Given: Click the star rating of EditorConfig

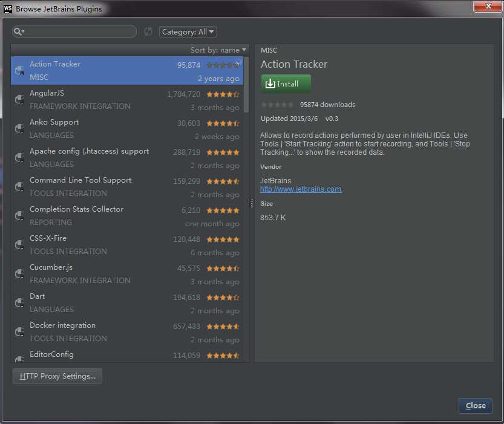Looking at the screenshot, I should point(223,356).
